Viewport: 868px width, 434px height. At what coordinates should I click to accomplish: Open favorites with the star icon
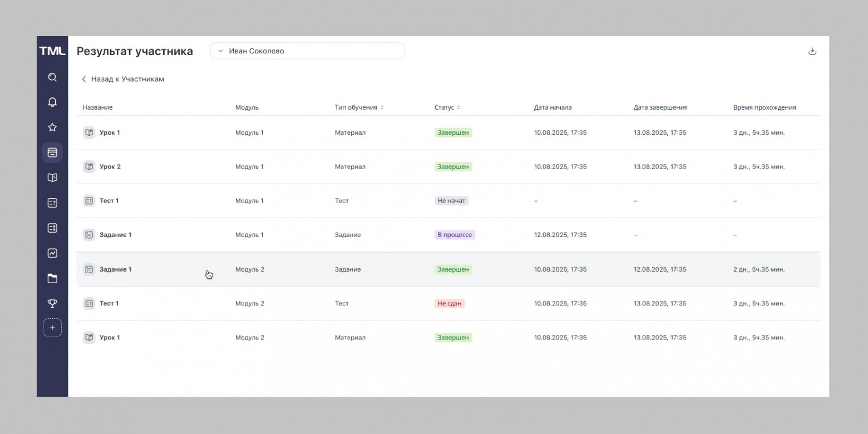pyautogui.click(x=52, y=127)
